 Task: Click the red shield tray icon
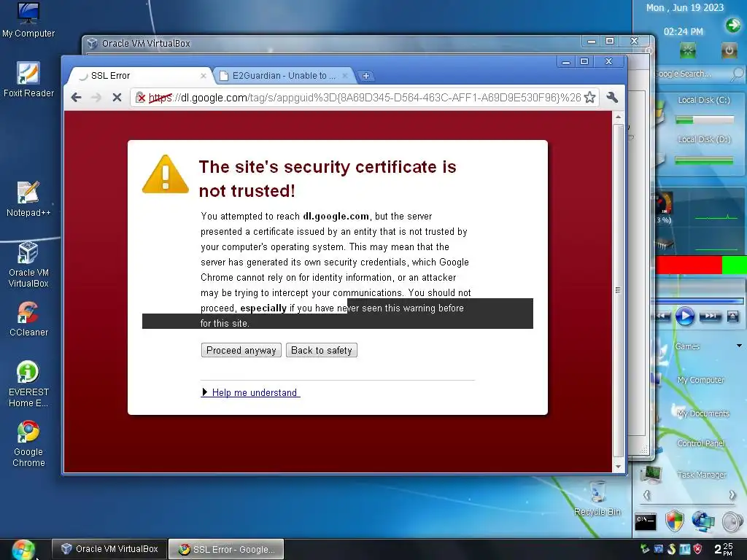point(698,549)
